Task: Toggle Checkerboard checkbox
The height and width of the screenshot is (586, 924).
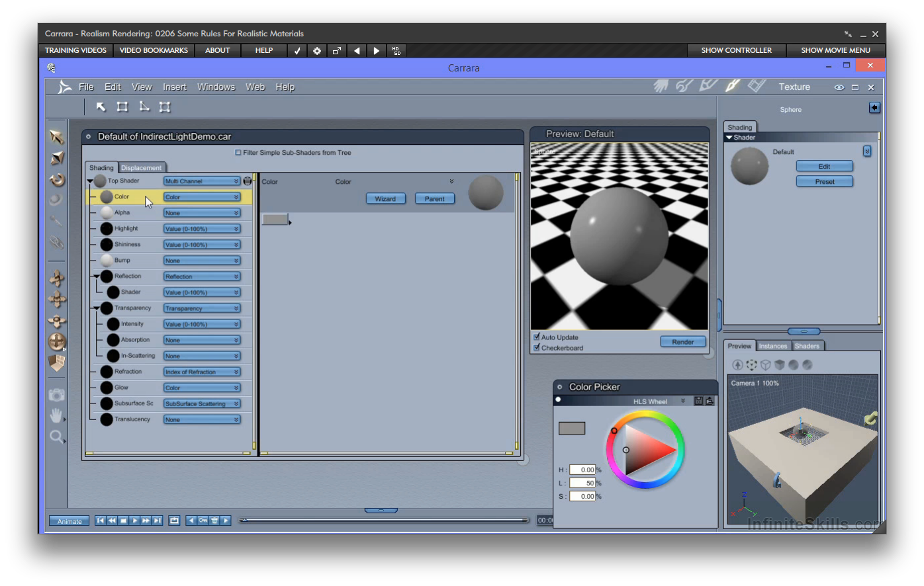Action: [x=537, y=347]
